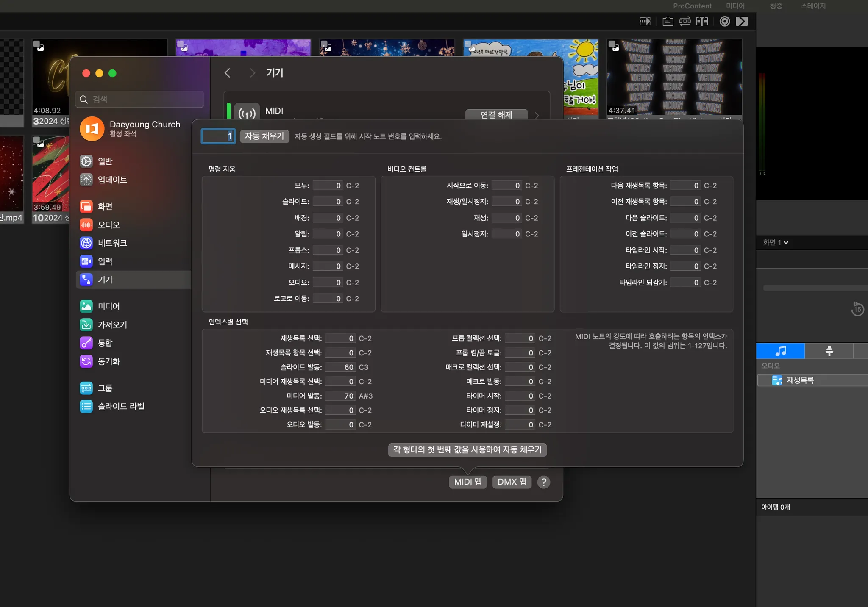Expand the 화면 1 dropdown
This screenshot has height=607, width=868.
[x=775, y=242]
